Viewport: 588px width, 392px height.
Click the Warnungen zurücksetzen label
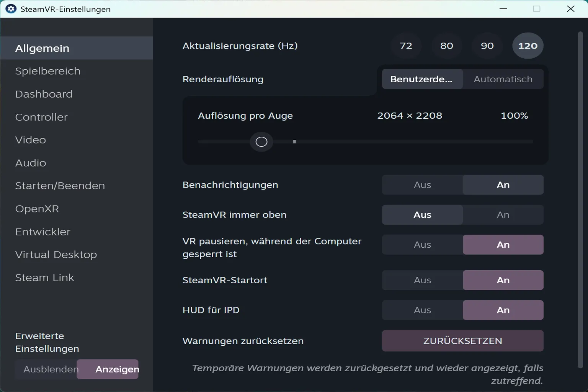pos(243,341)
